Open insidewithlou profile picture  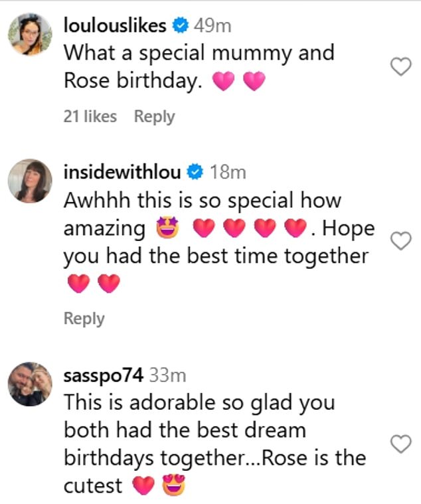(31, 181)
